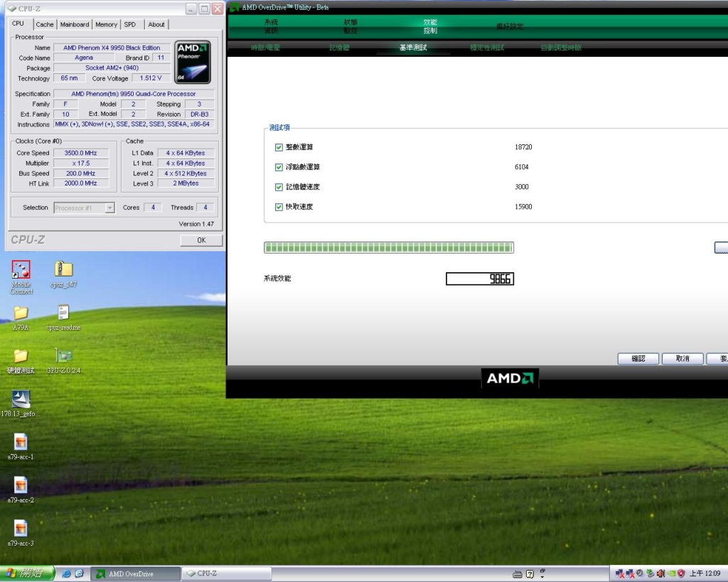
Task: Select CPU-Z taskbar button
Action: [226, 574]
